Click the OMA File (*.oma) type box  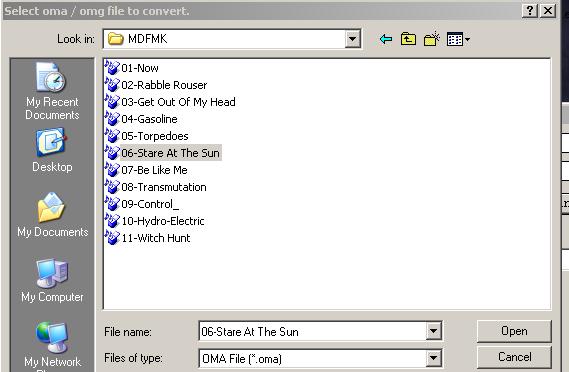[320, 359]
